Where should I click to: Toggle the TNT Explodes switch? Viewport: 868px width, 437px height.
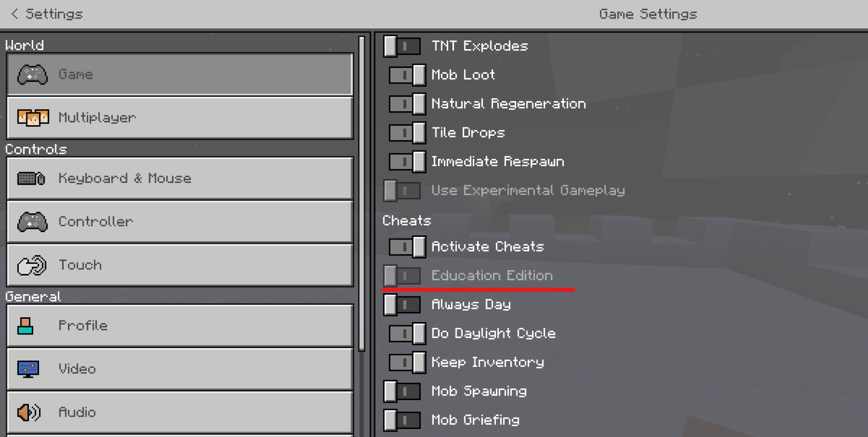[402, 47]
